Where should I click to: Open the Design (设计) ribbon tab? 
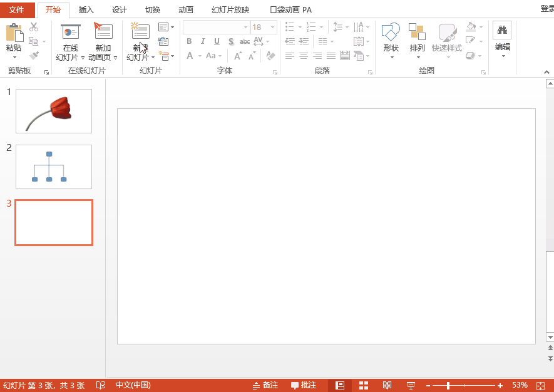120,9
